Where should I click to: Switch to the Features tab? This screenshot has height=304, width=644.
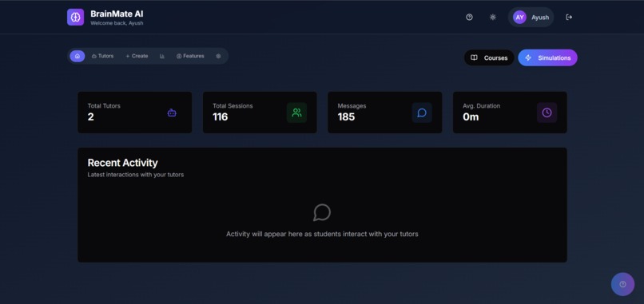190,56
